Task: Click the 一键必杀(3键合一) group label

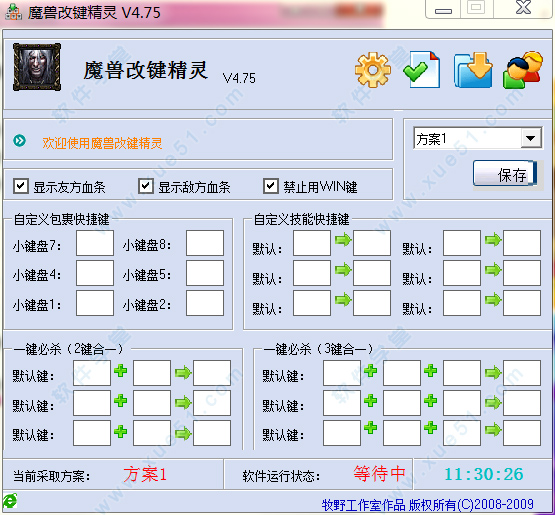Action: click(x=319, y=349)
